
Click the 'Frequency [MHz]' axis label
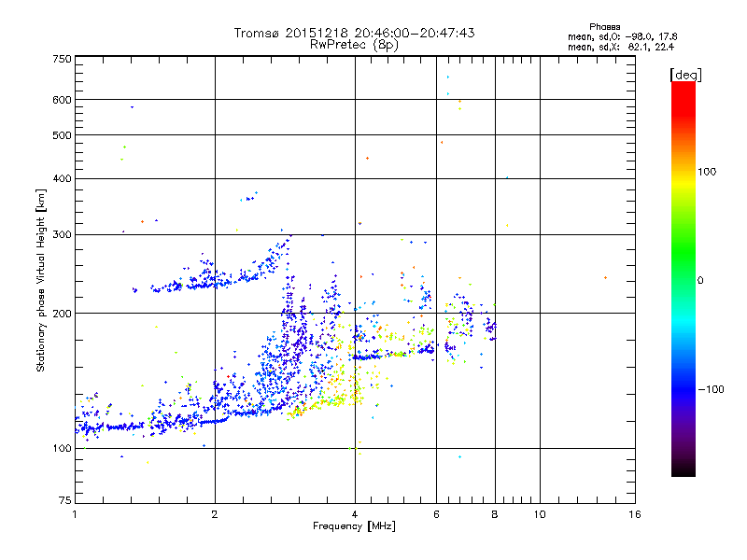click(x=354, y=526)
